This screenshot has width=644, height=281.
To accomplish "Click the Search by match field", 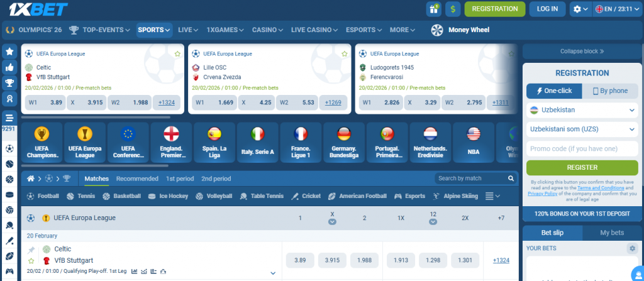I will click(469, 179).
